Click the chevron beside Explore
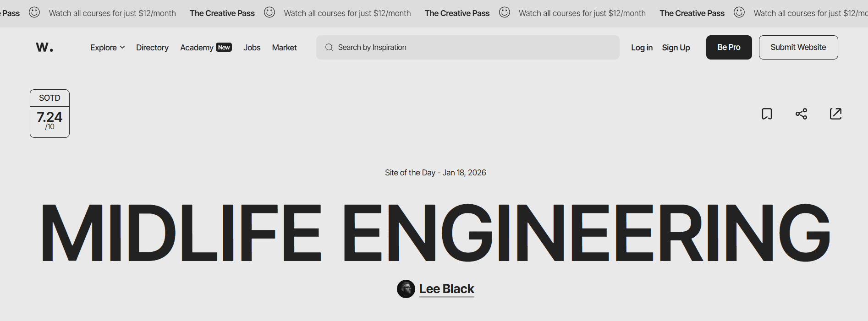This screenshot has width=868, height=321. [x=122, y=47]
